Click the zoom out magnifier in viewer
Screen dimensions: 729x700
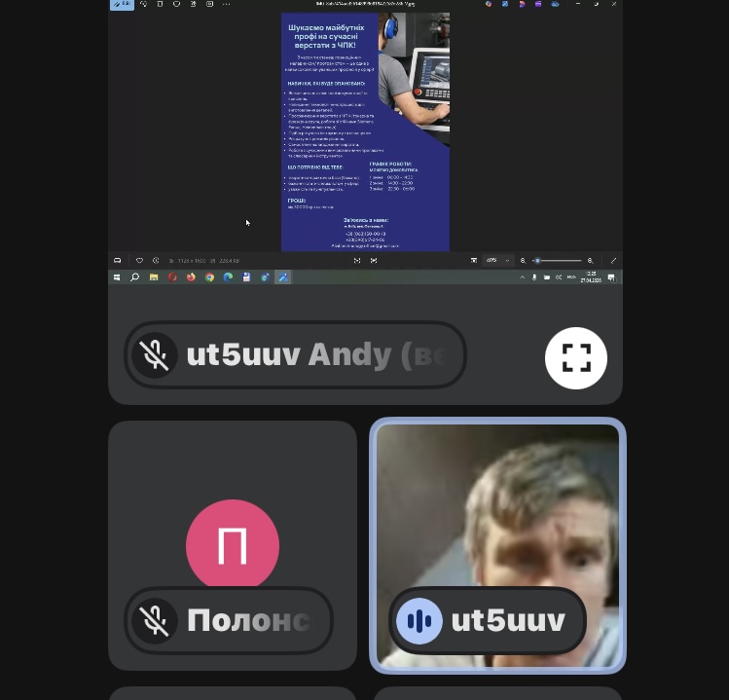pyautogui.click(x=523, y=261)
